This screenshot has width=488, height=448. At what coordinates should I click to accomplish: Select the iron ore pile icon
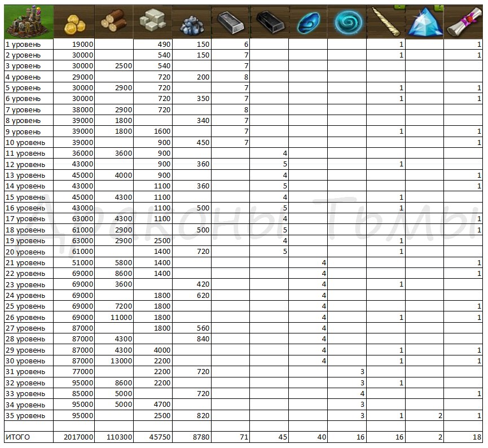point(192,25)
